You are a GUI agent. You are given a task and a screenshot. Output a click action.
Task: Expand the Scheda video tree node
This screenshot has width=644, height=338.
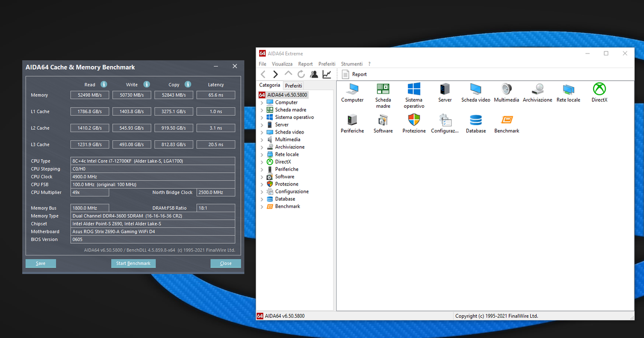click(262, 132)
